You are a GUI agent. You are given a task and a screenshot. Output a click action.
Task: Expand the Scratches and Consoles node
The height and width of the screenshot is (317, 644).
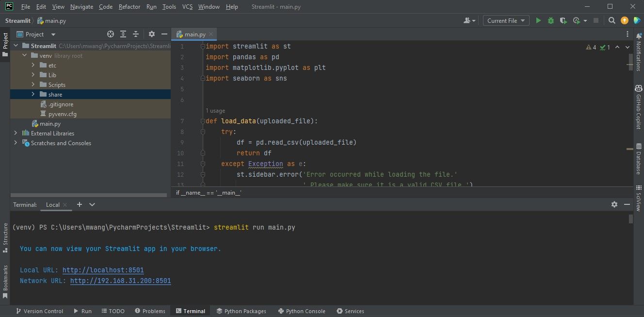click(x=16, y=143)
